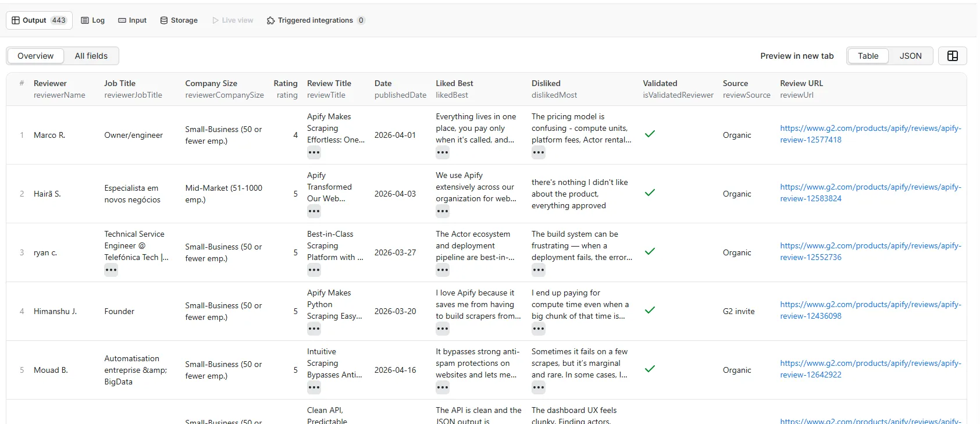This screenshot has width=980, height=424.
Task: Open the Output tab with table icon
Action: [39, 20]
